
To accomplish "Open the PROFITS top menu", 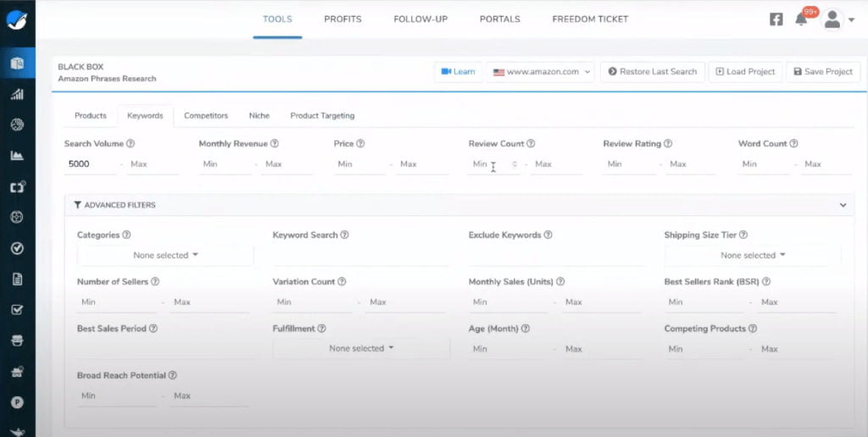I will pos(342,19).
